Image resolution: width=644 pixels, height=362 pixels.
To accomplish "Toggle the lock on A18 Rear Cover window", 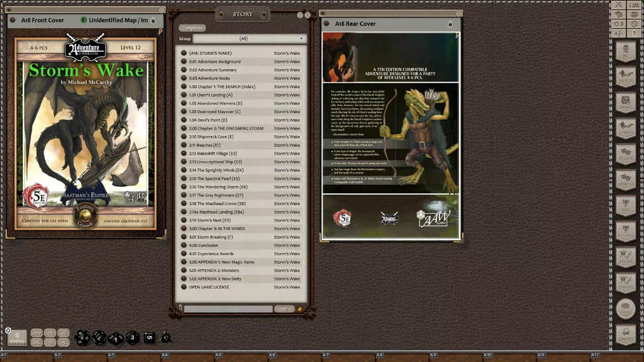I will (450, 24).
